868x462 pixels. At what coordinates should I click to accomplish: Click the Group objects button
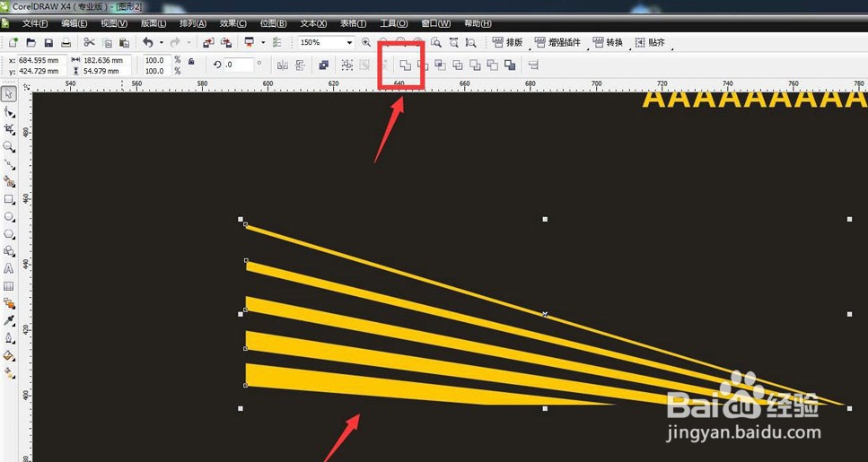tap(347, 65)
